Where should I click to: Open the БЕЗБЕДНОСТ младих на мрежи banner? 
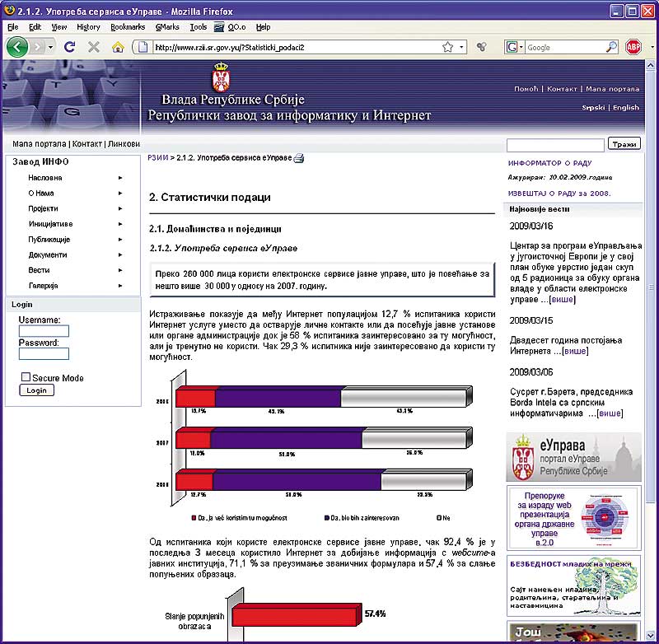(573, 586)
